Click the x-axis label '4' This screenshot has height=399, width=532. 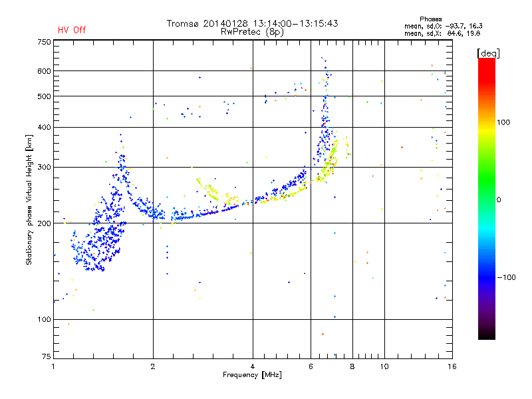click(253, 366)
